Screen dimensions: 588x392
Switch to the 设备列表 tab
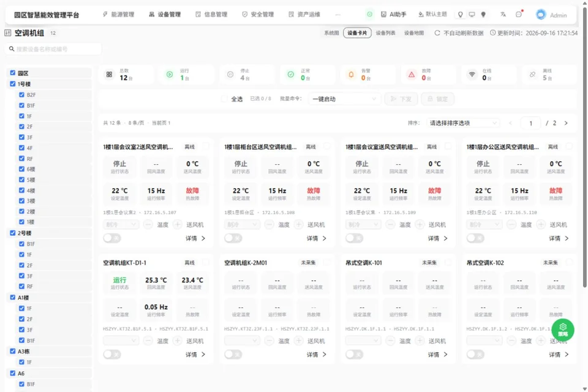385,33
